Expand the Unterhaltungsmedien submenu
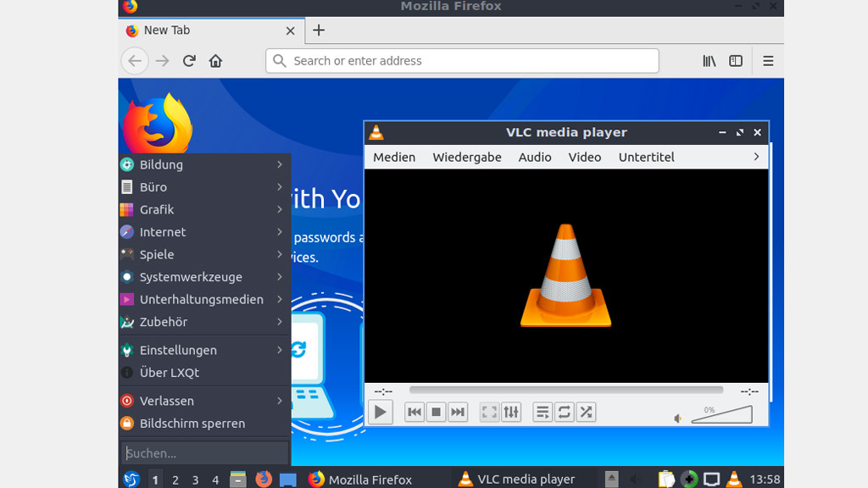Image resolution: width=868 pixels, height=488 pixels. (203, 299)
